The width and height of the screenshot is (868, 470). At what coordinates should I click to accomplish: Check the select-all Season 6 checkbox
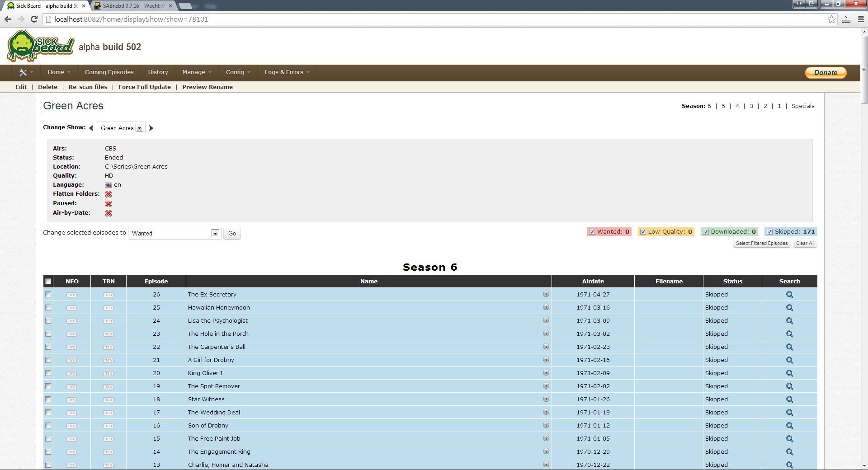pyautogui.click(x=48, y=282)
